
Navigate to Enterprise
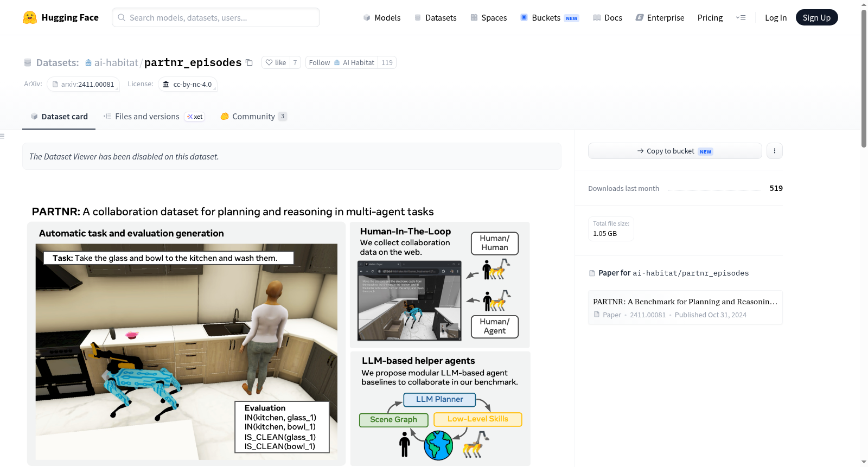tap(660, 17)
